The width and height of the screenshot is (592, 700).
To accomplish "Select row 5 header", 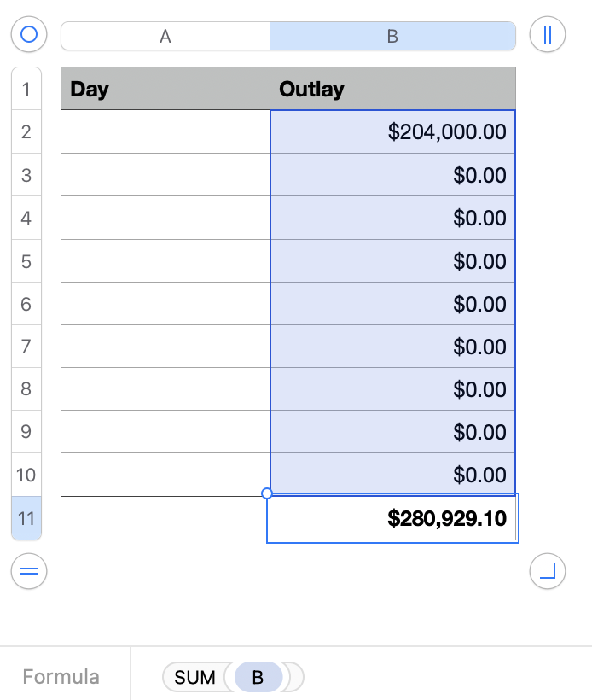I will click(26, 261).
